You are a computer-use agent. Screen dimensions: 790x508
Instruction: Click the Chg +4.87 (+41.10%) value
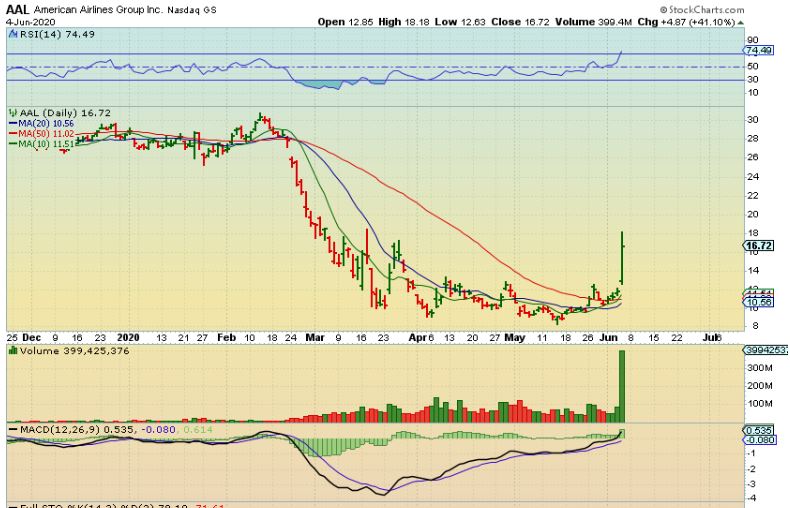(x=686, y=22)
